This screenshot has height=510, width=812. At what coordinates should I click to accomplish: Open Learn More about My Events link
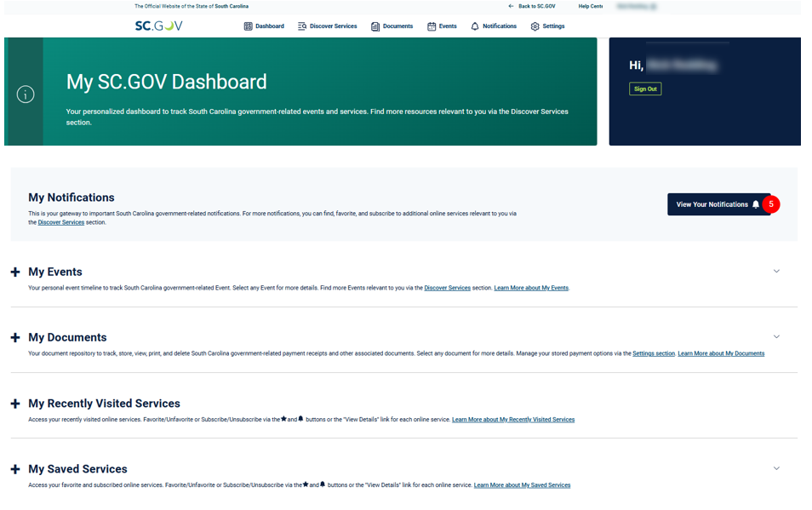point(531,288)
